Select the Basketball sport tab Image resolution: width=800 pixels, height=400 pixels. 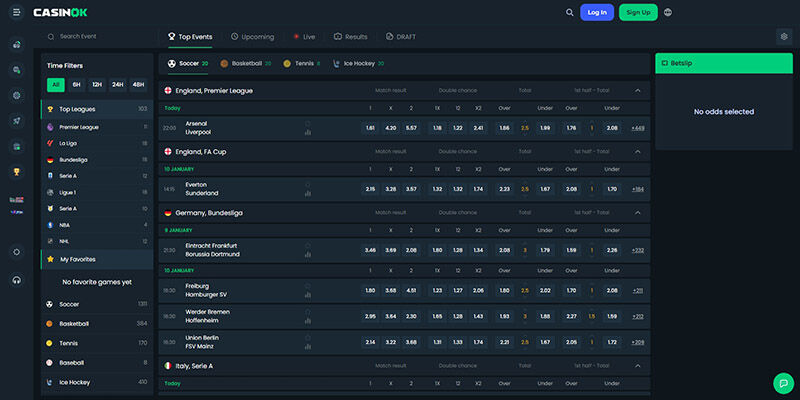click(245, 64)
